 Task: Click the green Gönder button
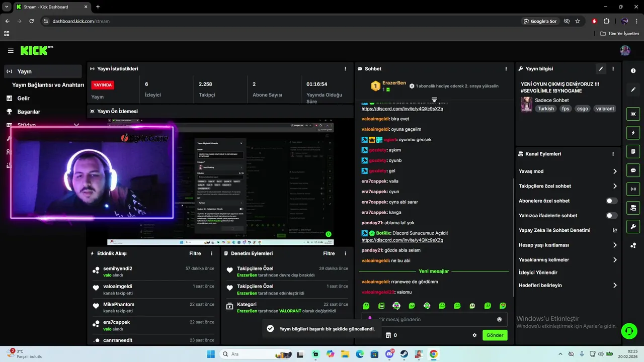495,335
